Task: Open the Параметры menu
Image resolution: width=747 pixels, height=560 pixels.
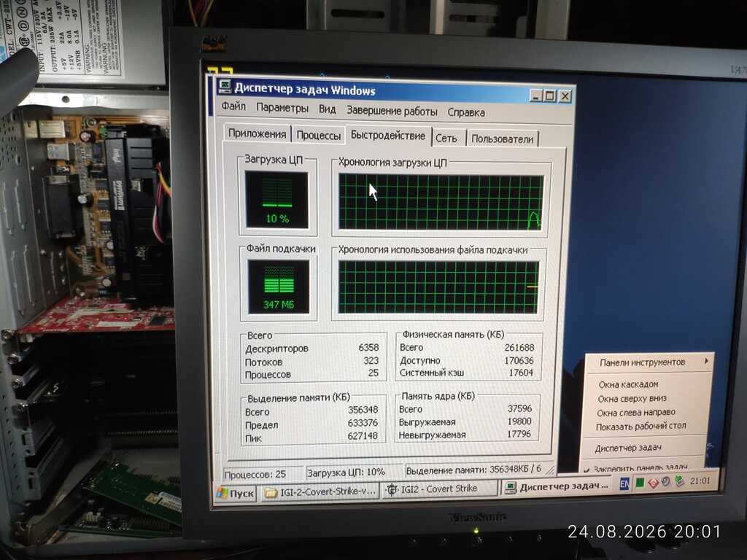Action: click(282, 108)
